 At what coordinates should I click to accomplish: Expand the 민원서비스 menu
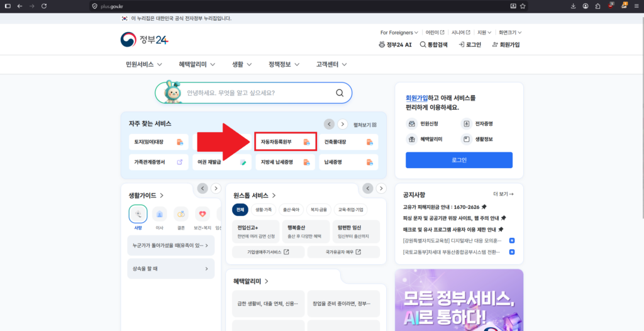[144, 65]
